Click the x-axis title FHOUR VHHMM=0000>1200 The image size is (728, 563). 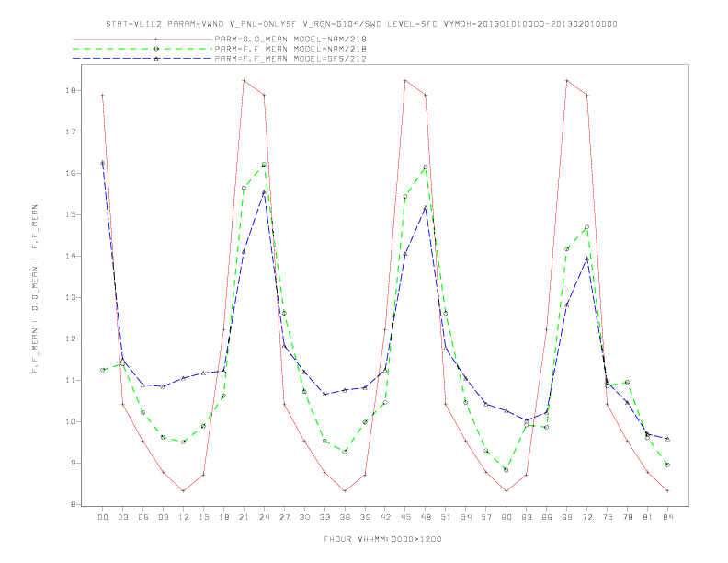pos(383,539)
